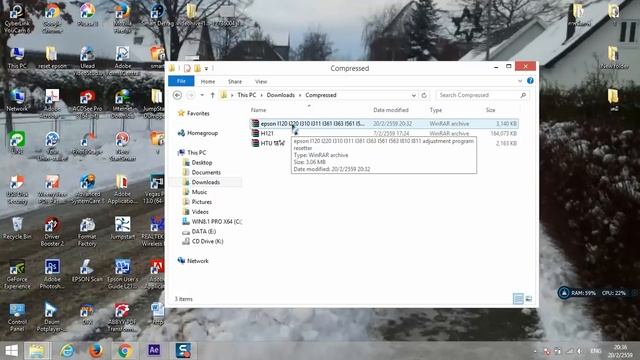Open DATA (E:) drive in sidebar
The width and height of the screenshot is (640, 360).
pos(199,231)
